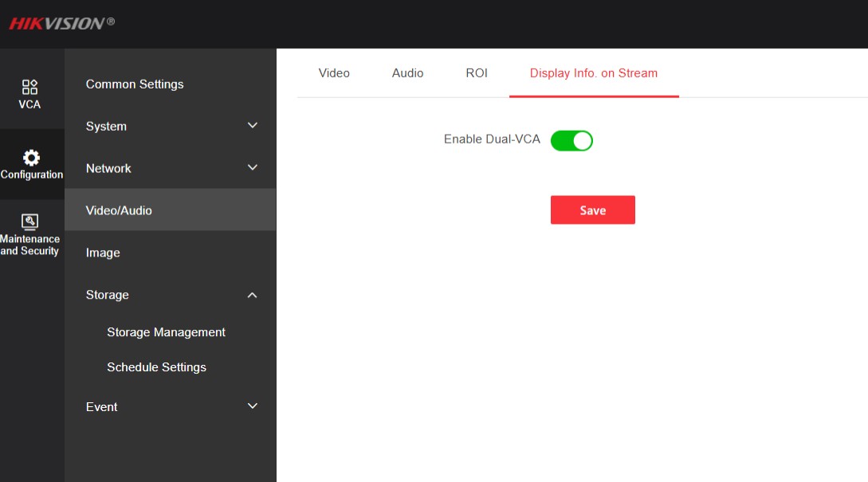Open Schedule Settings under Storage
Viewport: 868px width, 482px height.
click(x=156, y=367)
